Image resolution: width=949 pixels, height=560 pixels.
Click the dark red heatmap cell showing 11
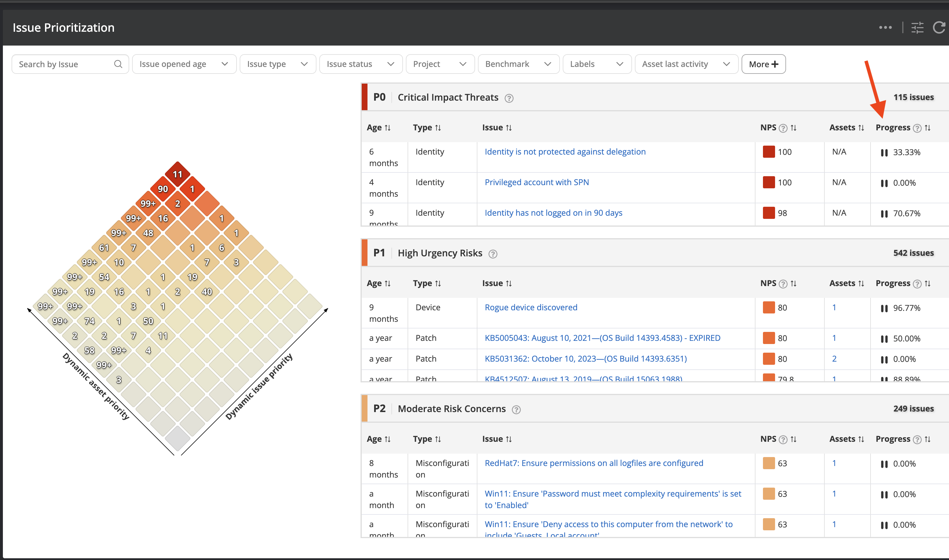[x=177, y=174]
